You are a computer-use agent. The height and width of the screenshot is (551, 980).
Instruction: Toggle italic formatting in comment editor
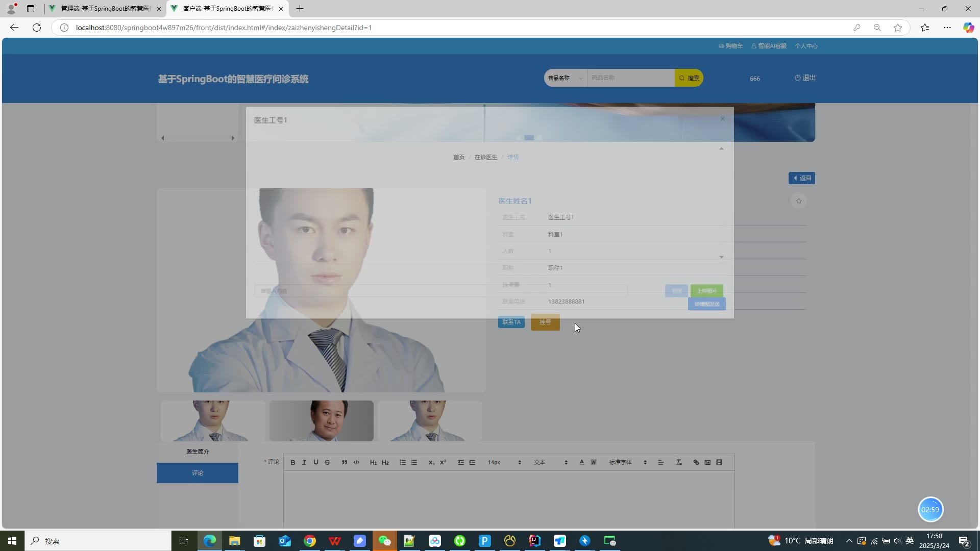(304, 462)
